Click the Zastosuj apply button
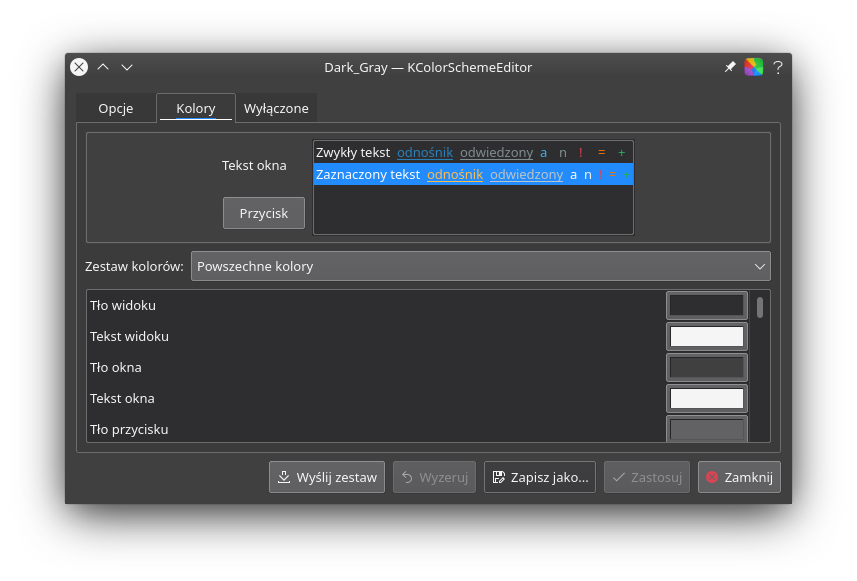 tap(647, 477)
